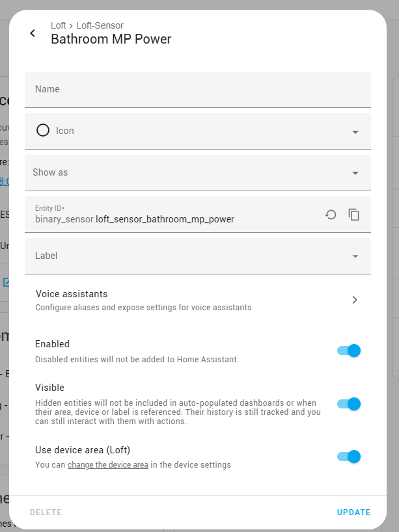This screenshot has height=532, width=399.
Task: Open the Show as dropdown
Action: [355, 172]
